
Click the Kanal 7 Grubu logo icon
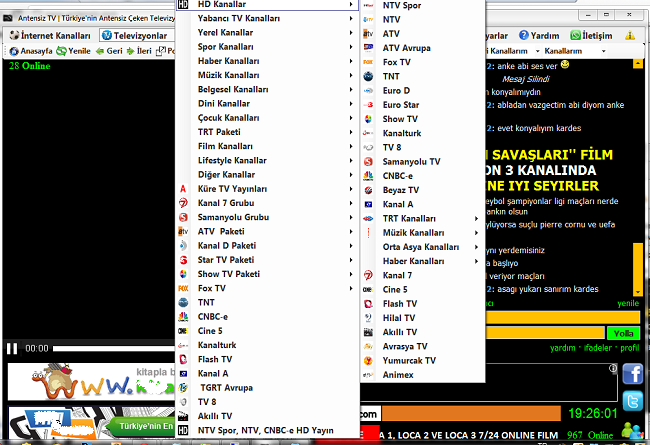click(x=183, y=203)
